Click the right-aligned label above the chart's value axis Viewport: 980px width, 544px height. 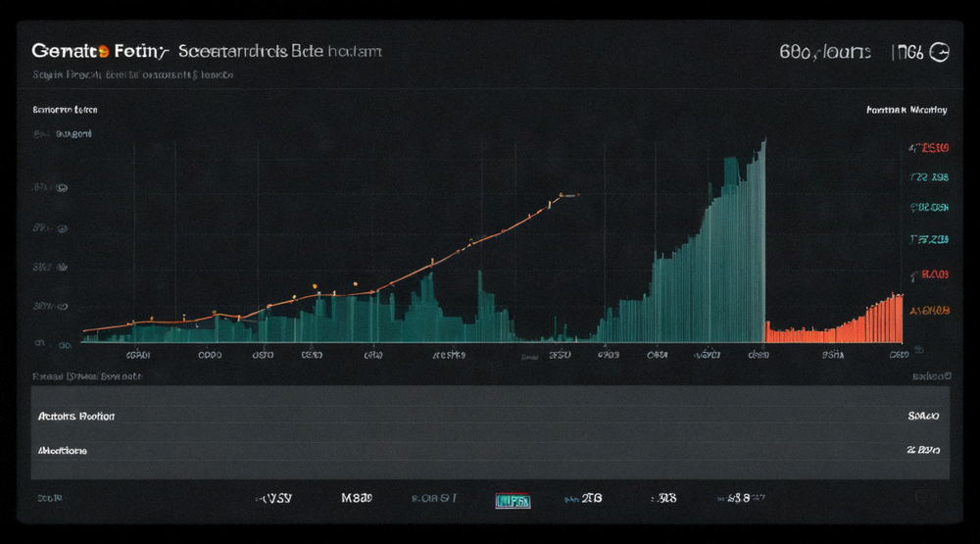coord(906,110)
